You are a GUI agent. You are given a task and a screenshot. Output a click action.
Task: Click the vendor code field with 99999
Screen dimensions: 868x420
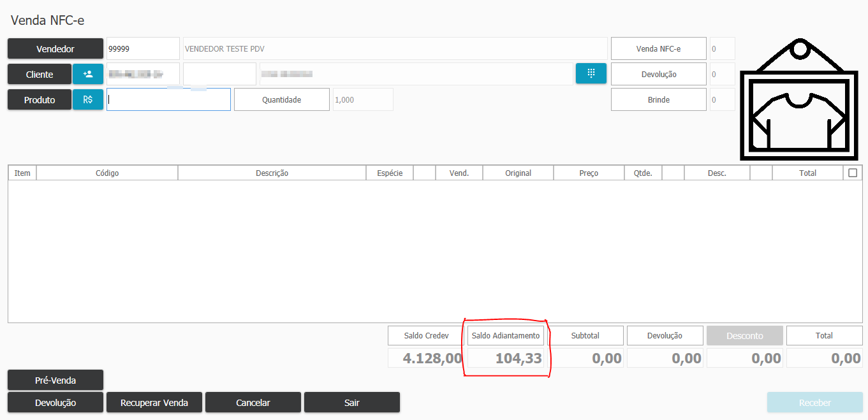click(x=143, y=48)
